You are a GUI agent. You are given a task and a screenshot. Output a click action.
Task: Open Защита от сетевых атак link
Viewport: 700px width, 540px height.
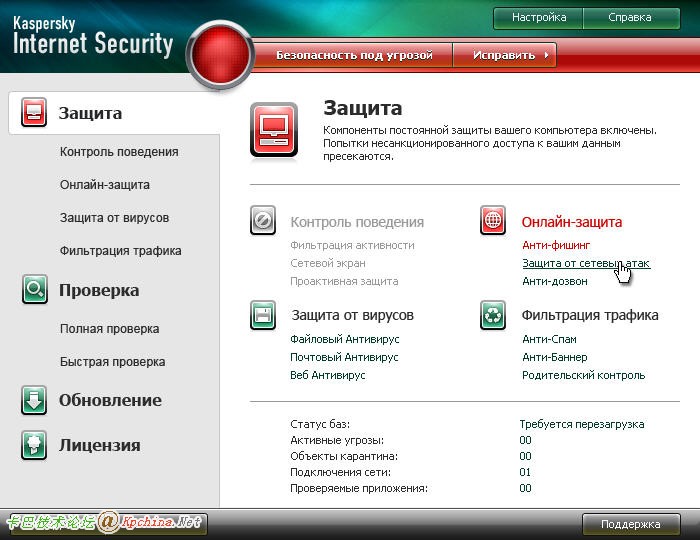point(586,263)
